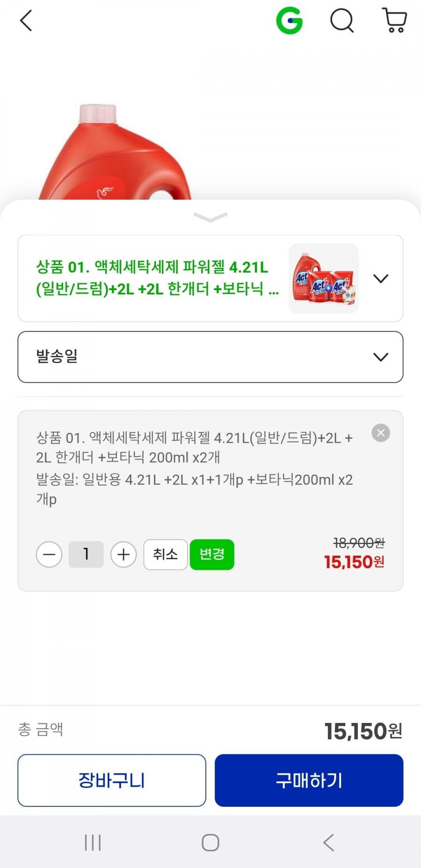Collapse the option sheet using handle chevron
This screenshot has width=421, height=868.
tap(210, 217)
